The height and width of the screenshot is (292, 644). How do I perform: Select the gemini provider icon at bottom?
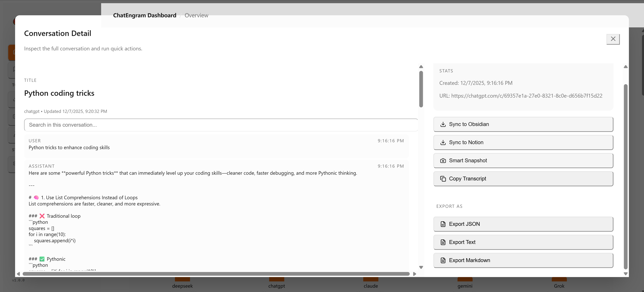[x=465, y=280]
